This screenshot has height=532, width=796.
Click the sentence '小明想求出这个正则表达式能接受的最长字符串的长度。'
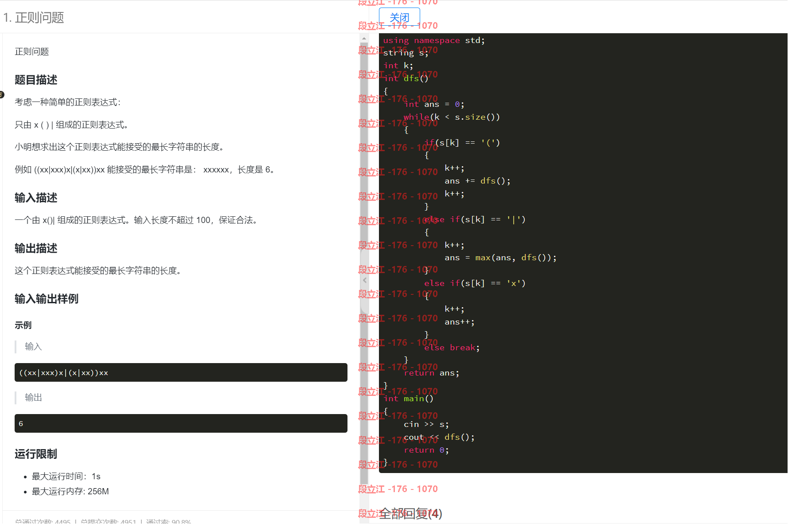121,147
